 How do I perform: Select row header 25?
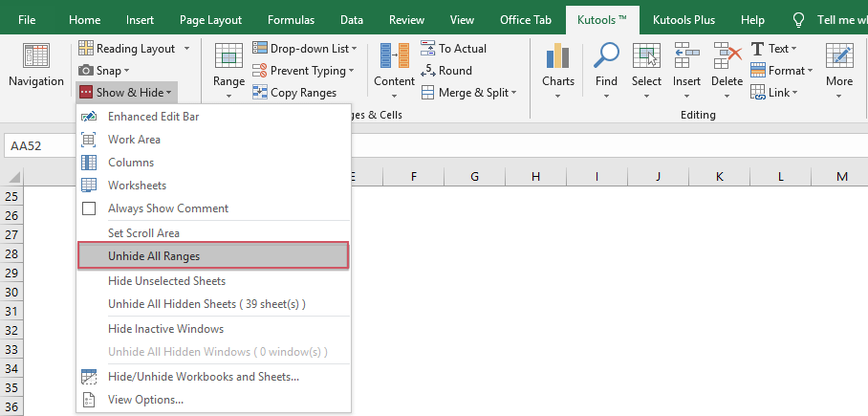11,196
